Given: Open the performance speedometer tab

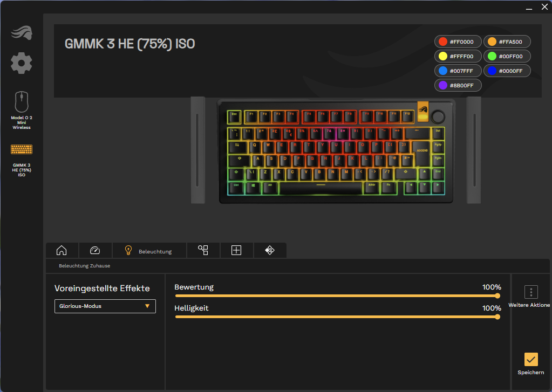Looking at the screenshot, I should (95, 250).
